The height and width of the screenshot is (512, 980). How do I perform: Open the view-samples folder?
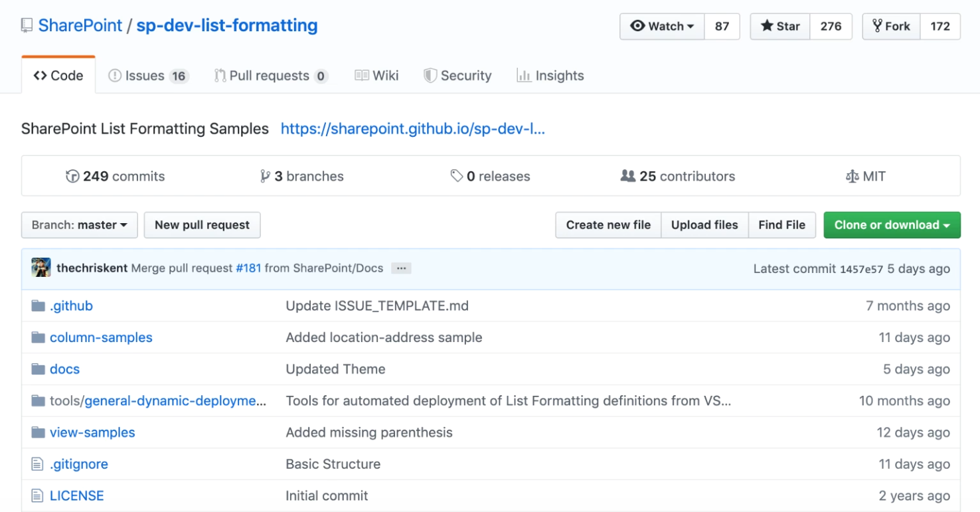pos(92,432)
